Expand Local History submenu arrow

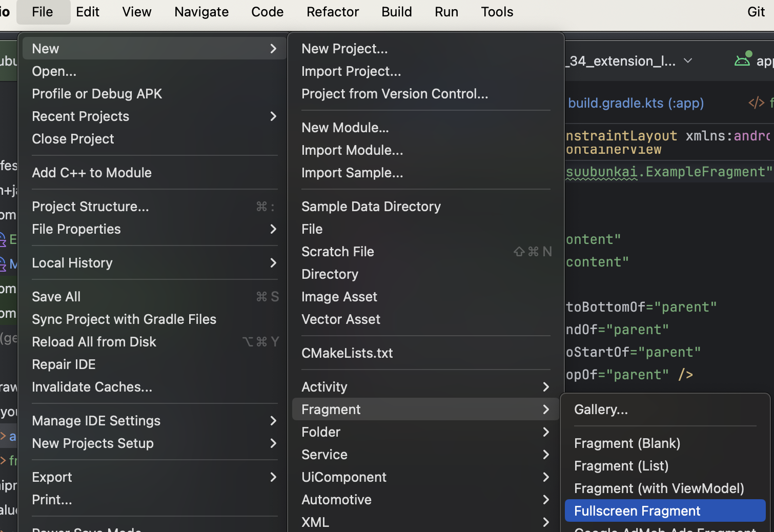[273, 263]
